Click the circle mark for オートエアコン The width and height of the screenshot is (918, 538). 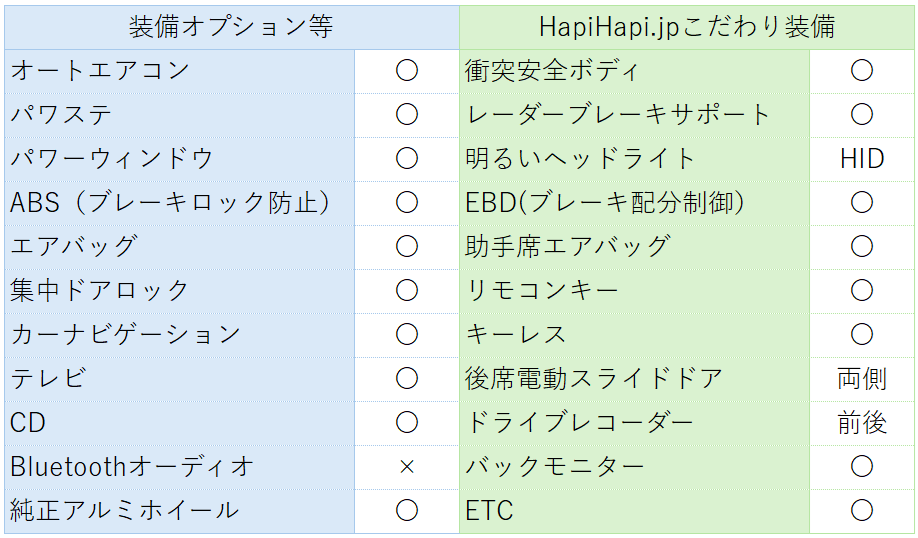coord(407,71)
